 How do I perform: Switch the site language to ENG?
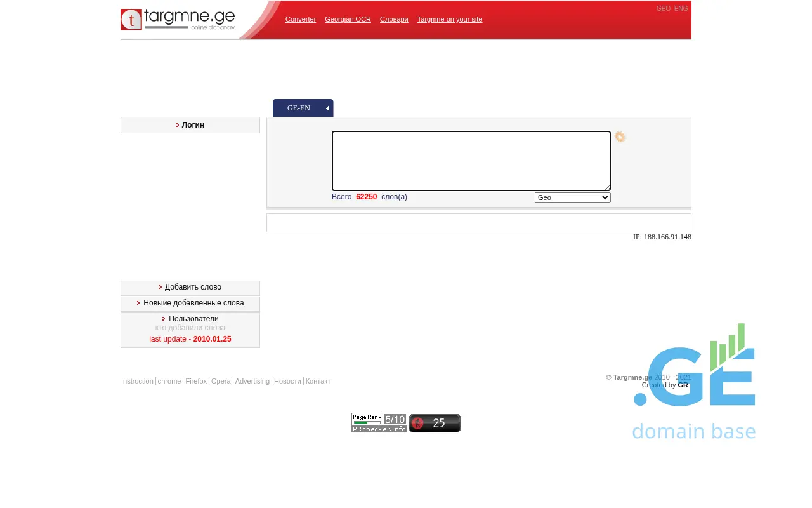tap(681, 9)
